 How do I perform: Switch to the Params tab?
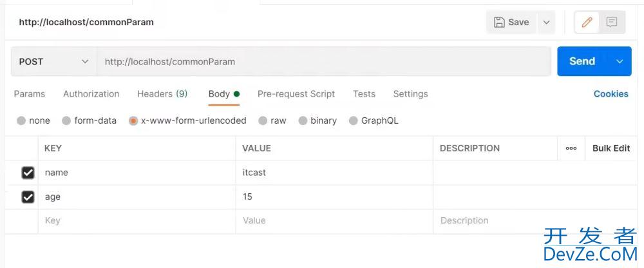coord(30,94)
